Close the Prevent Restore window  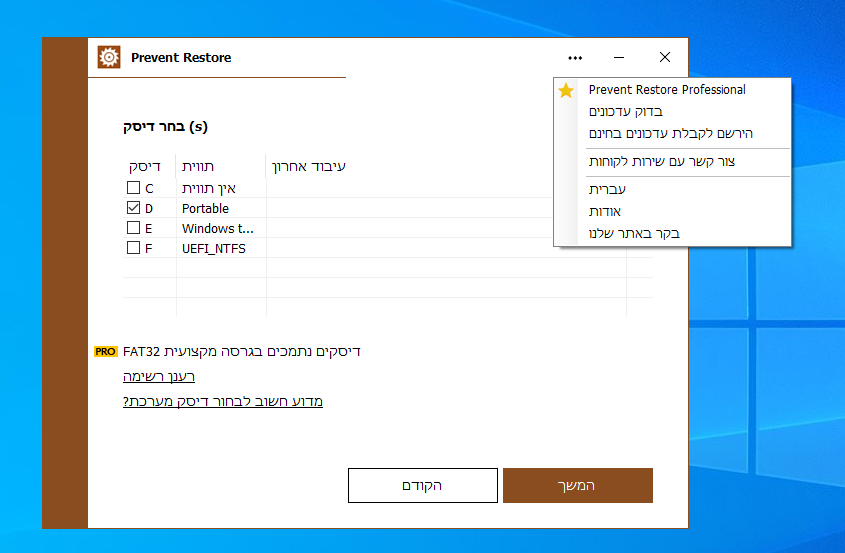coord(665,57)
